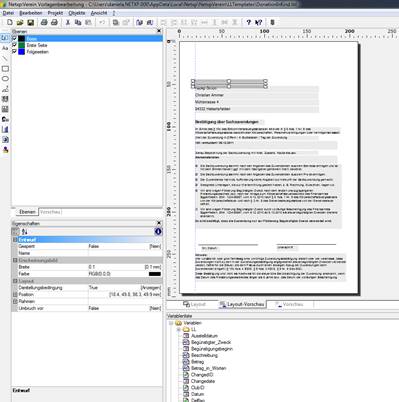Click the Open folder toolbar icon
399x402 pixels.
coord(20,22)
